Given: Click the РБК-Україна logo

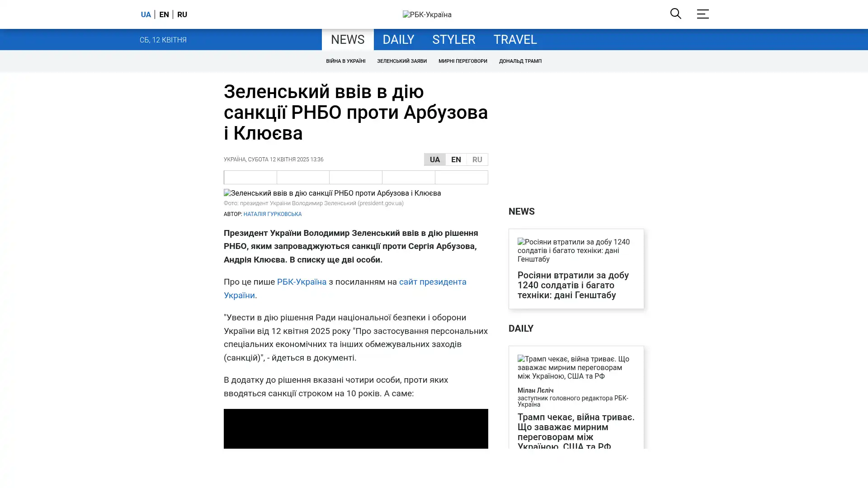Looking at the screenshot, I should pyautogui.click(x=427, y=14).
